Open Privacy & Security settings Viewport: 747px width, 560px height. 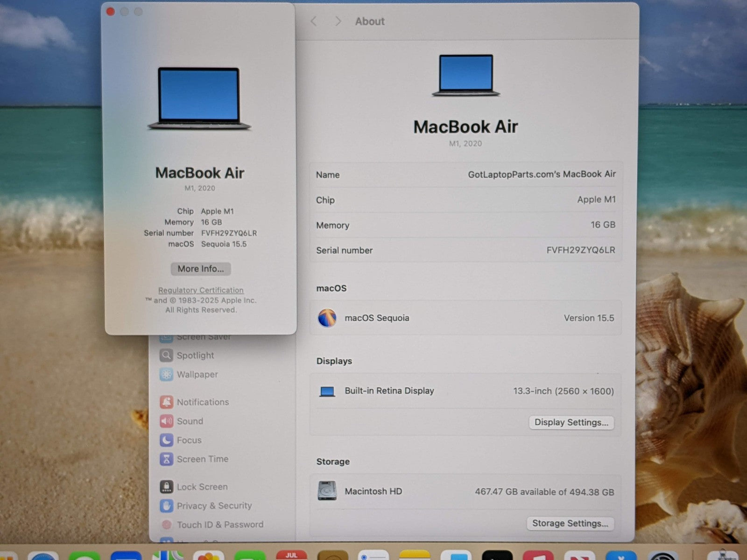pyautogui.click(x=213, y=506)
